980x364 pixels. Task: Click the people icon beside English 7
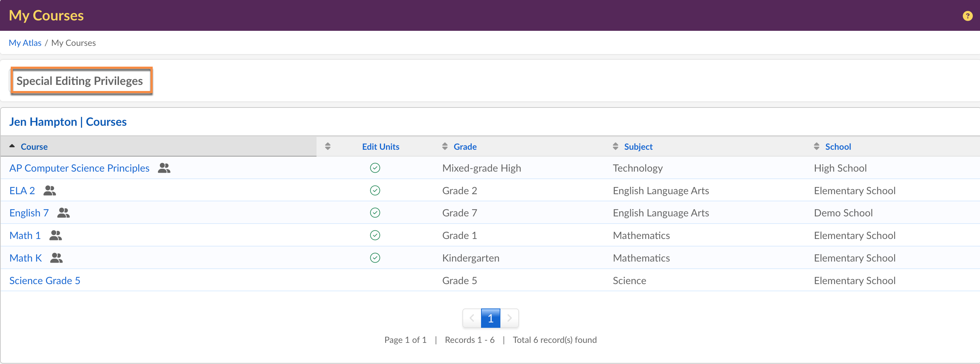pyautogui.click(x=63, y=213)
